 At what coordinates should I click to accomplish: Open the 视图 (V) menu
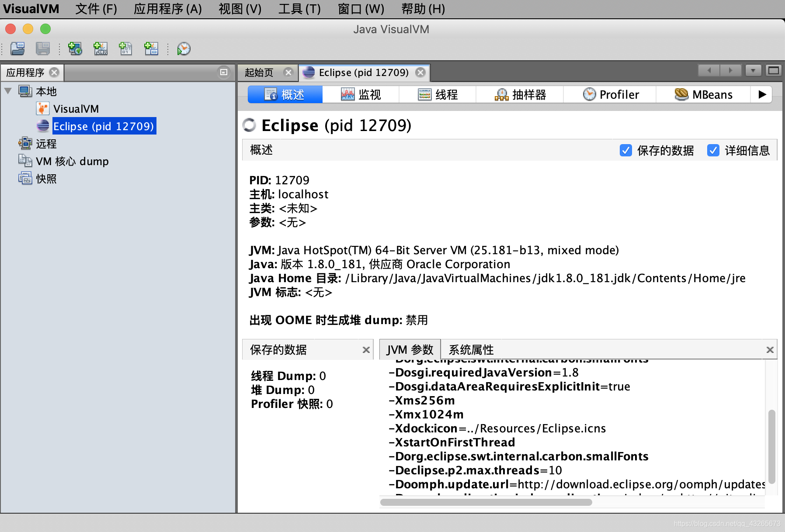(x=240, y=9)
